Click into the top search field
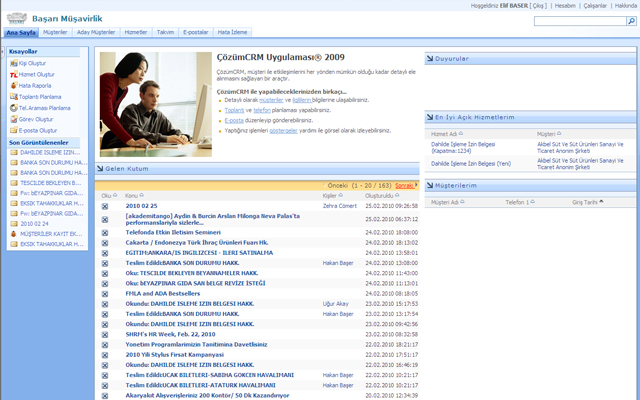Screen dimensions: 640x400 click(580, 21)
